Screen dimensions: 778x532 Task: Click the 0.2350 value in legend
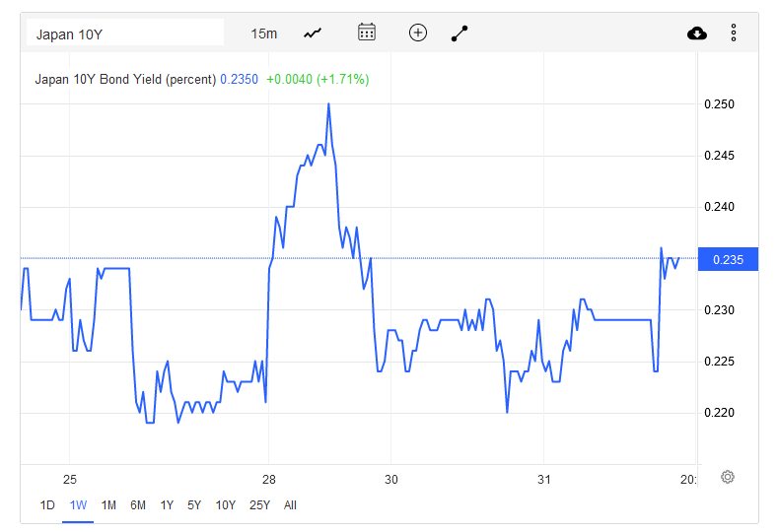click(x=240, y=80)
